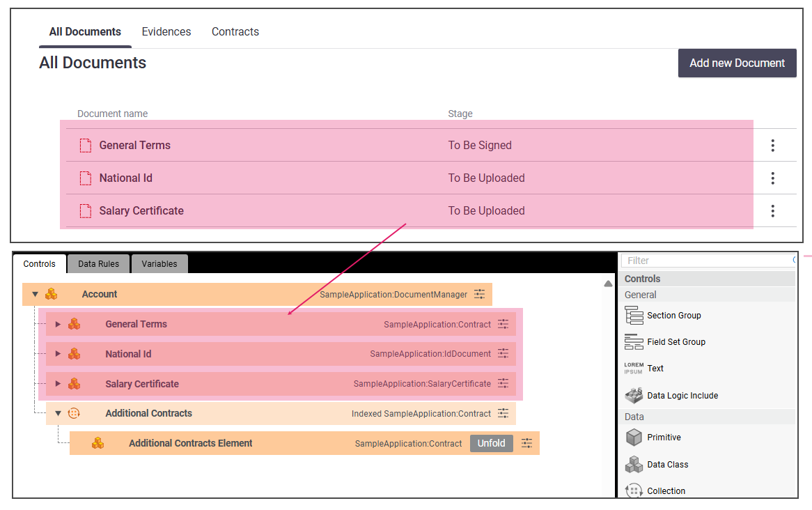
Task: Expand the Salary Certificate tree node
Action: 58,383
